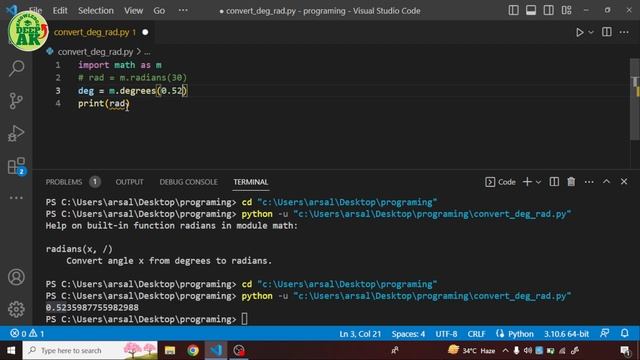Open editor More Actions ellipsis
Viewport: 640px width, 360px height.
pos(624,32)
